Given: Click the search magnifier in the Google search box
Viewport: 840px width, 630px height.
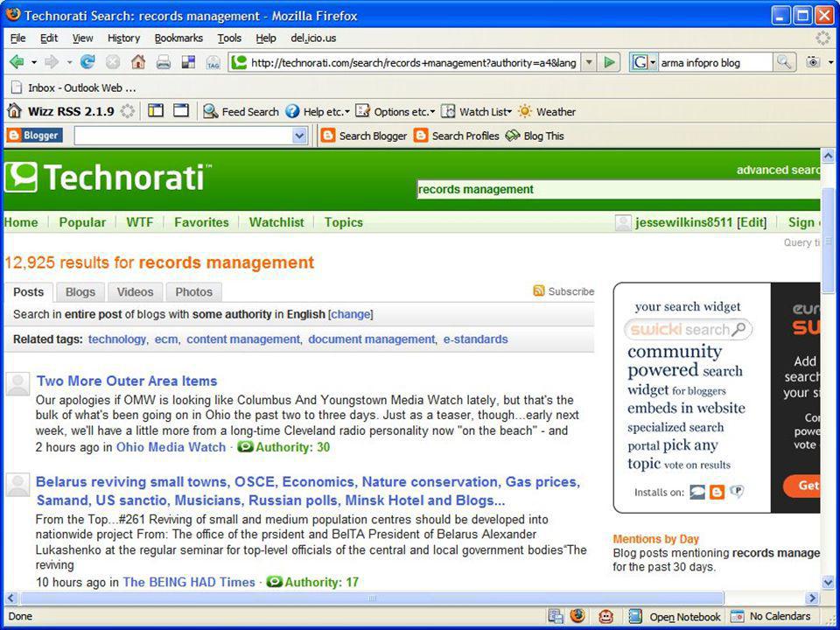Looking at the screenshot, I should pos(784,62).
